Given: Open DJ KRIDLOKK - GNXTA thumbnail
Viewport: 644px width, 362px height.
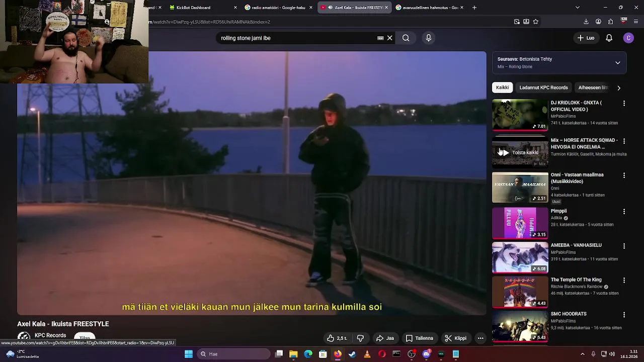Looking at the screenshot, I should click(520, 115).
